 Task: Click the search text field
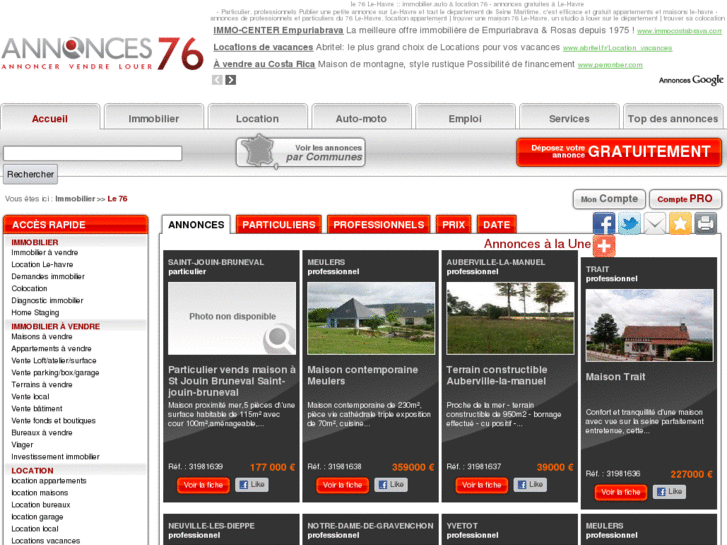pyautogui.click(x=92, y=154)
